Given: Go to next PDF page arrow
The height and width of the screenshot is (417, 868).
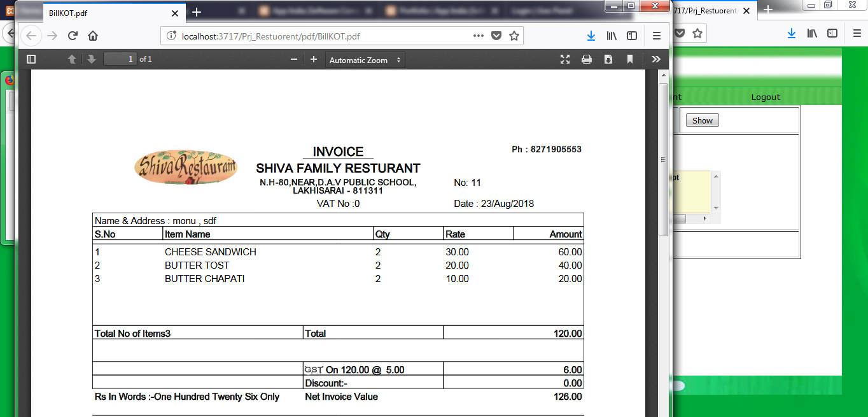Looking at the screenshot, I should point(91,59).
